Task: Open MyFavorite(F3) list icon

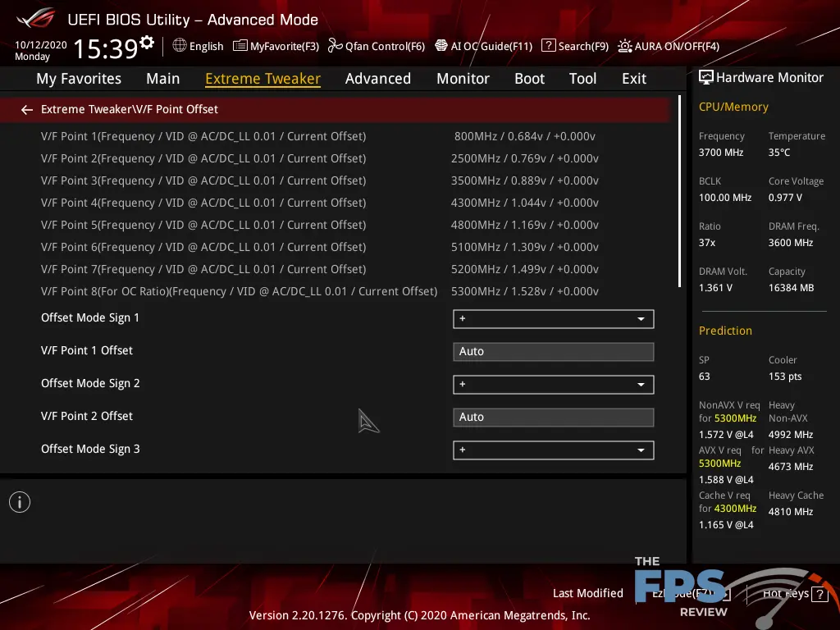Action: click(x=240, y=46)
